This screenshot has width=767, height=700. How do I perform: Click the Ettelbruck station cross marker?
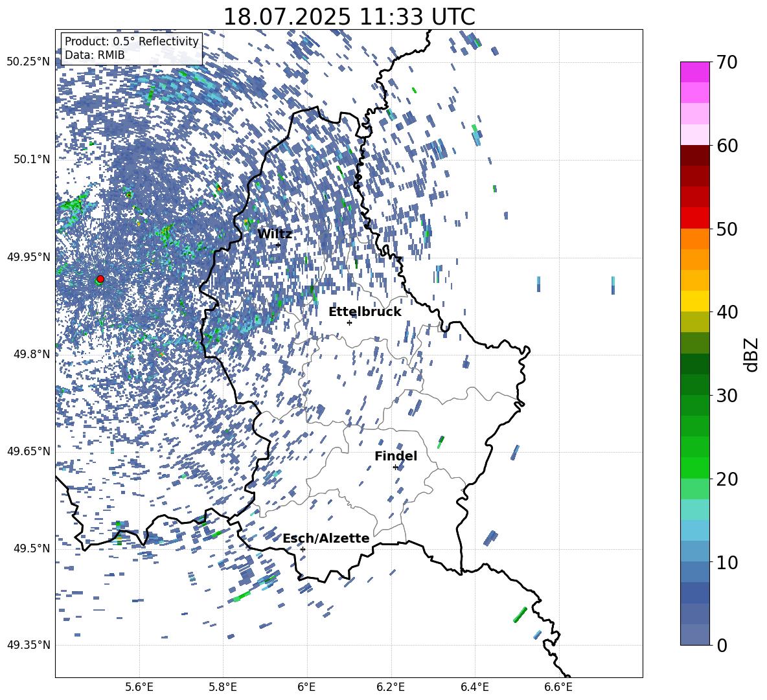click(349, 322)
